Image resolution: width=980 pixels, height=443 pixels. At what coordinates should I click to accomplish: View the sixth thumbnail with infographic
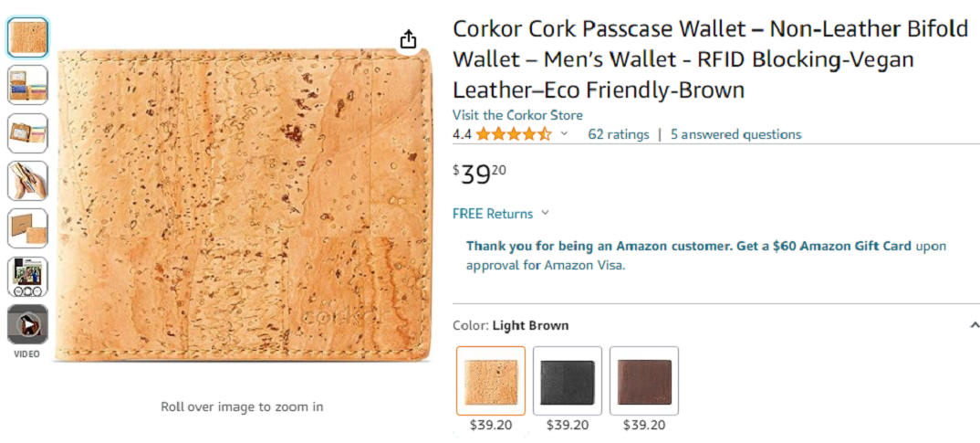tap(27, 277)
